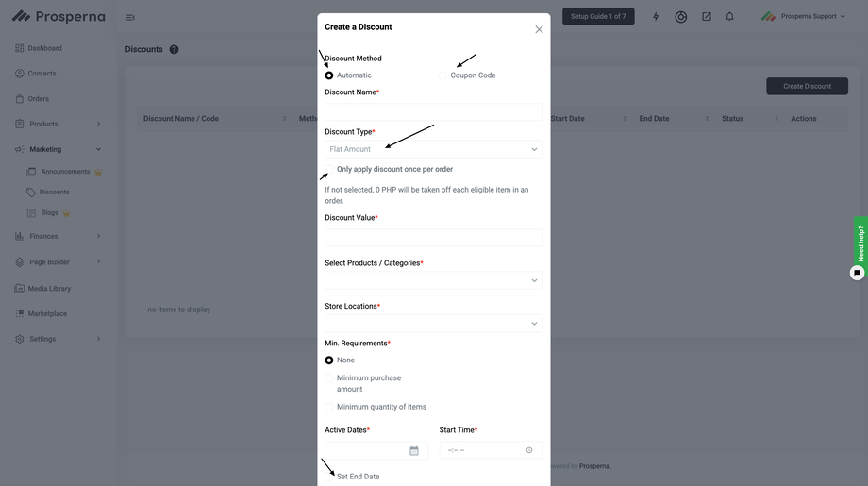Select Minimum purchase amount requirement
This screenshot has width=868, height=486.
click(x=329, y=378)
